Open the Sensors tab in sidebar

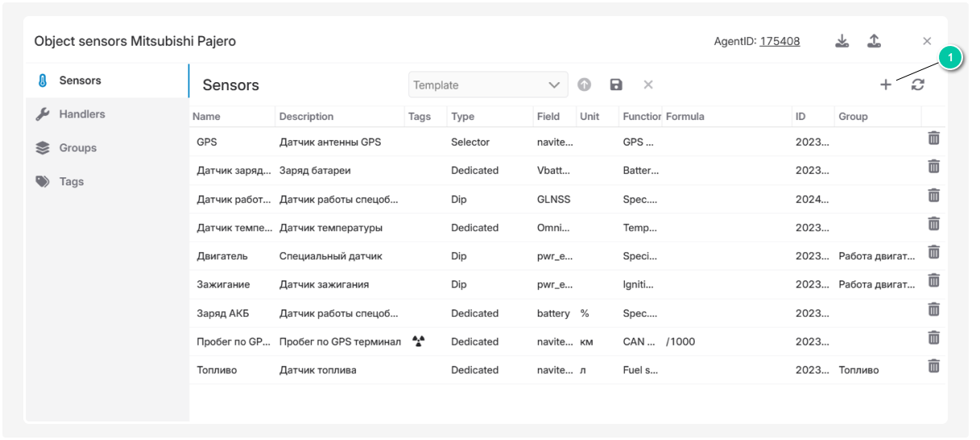80,81
